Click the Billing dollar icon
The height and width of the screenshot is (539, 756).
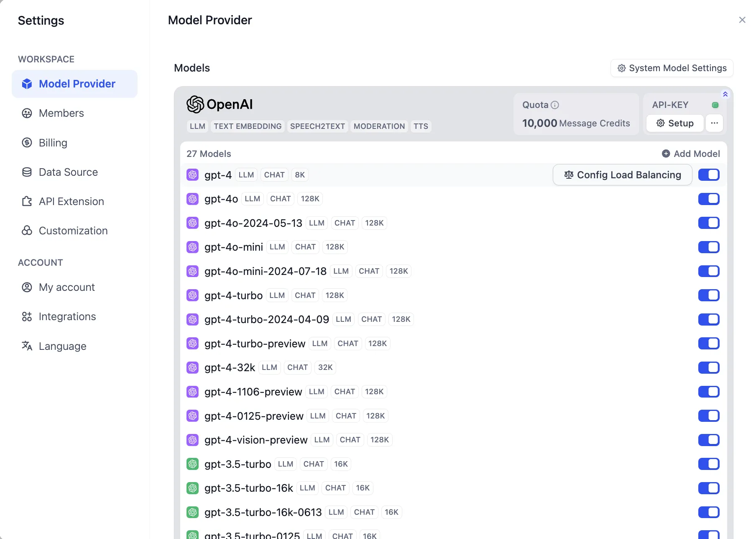pos(27,143)
